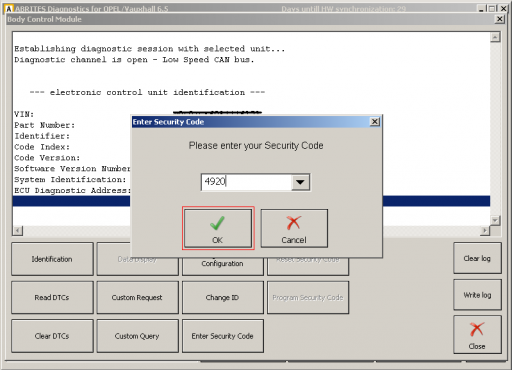Open Custom Request
The height and width of the screenshot is (370, 512).
point(137,297)
